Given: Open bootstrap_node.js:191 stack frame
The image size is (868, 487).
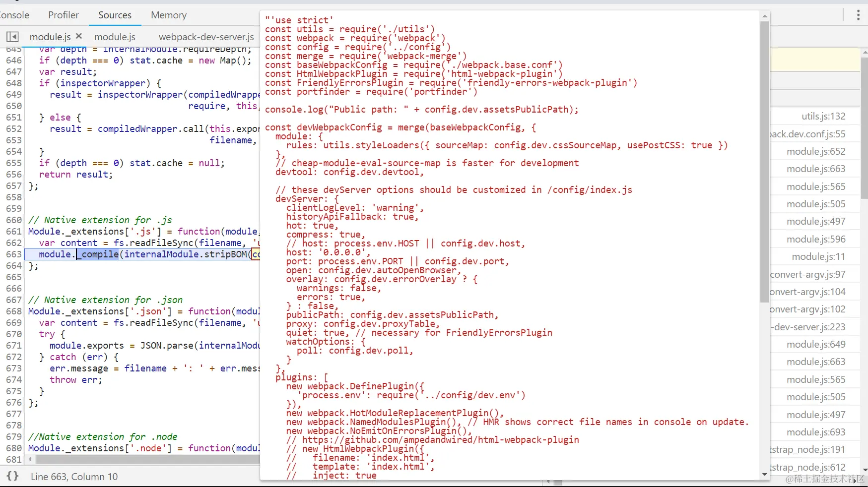Looking at the screenshot, I should point(808,449).
